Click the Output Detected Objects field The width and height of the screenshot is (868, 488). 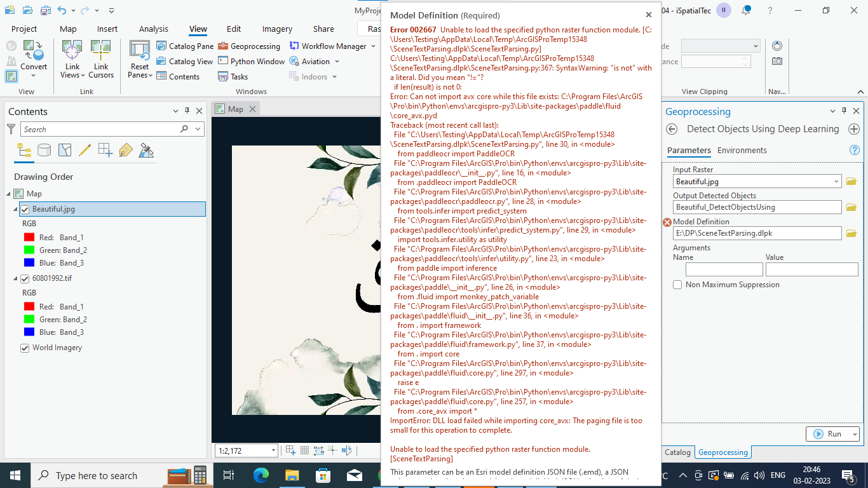coord(757,207)
